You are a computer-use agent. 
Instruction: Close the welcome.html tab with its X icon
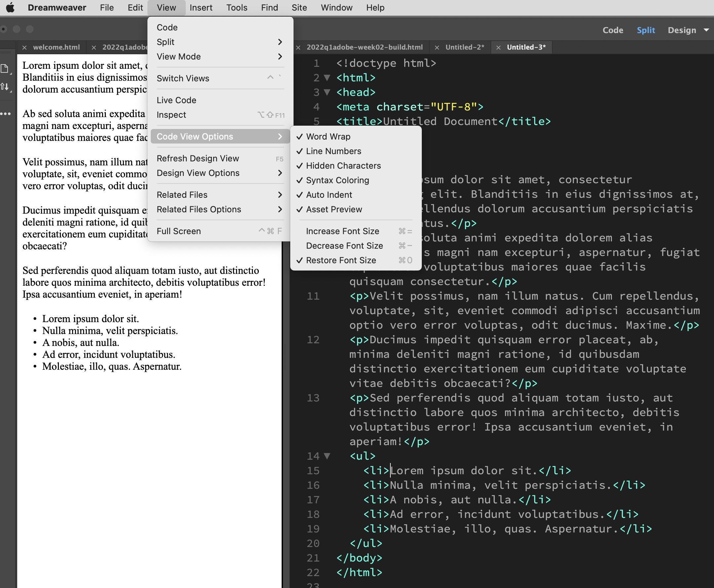coord(24,48)
